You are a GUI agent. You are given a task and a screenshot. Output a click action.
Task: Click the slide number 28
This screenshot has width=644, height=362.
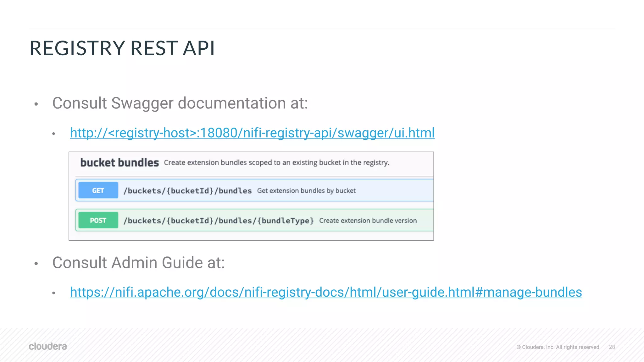click(612, 347)
